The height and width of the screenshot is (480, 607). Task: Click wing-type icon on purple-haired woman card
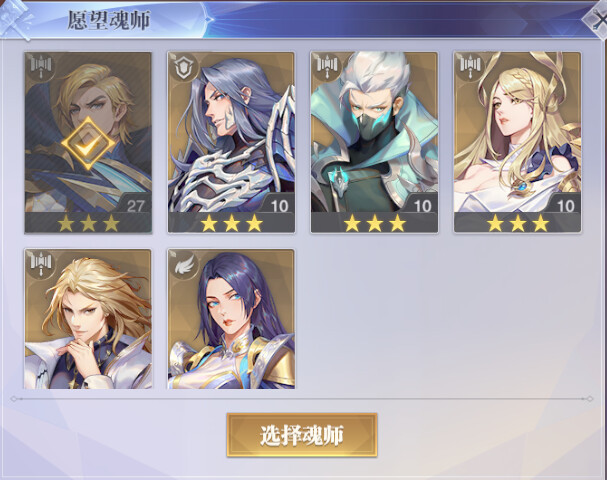[184, 264]
